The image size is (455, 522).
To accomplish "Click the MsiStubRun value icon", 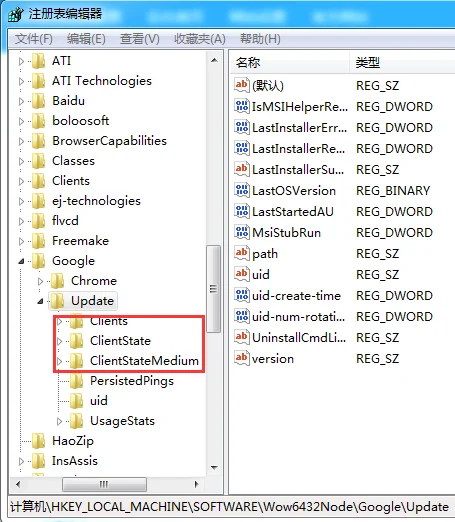I will pos(242,232).
